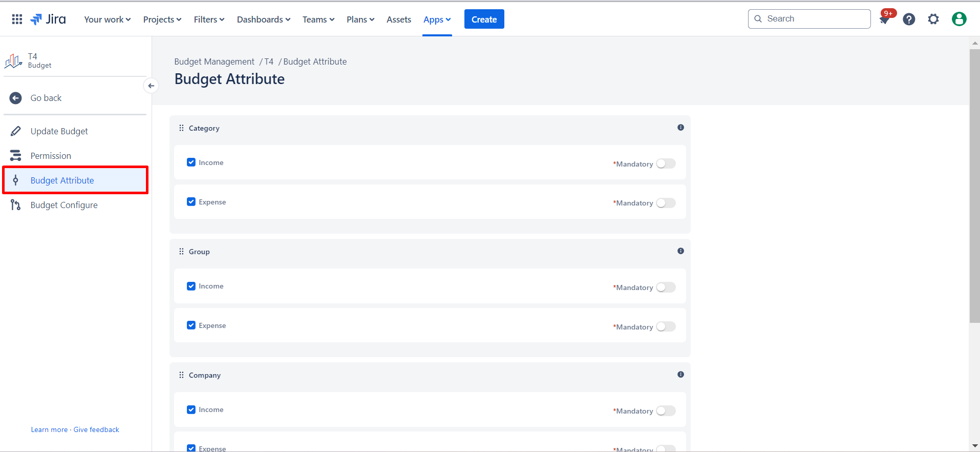Click the scrollbar down arrow

click(x=974, y=446)
